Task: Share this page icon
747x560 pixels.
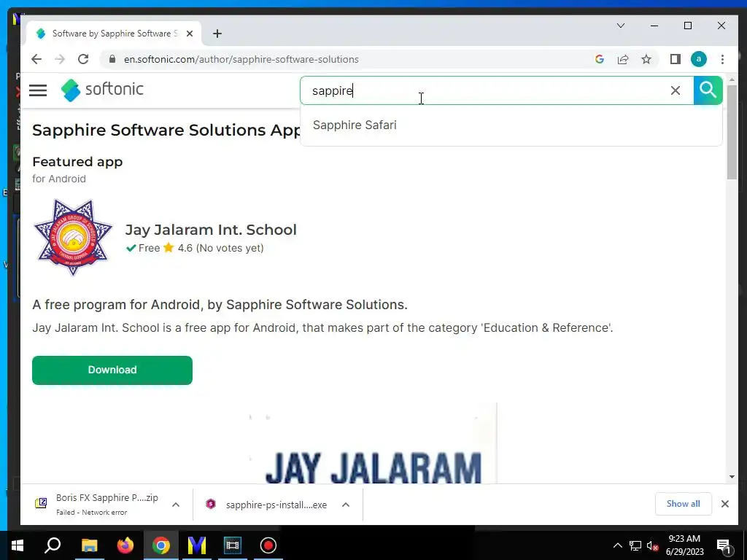Action: tap(623, 59)
